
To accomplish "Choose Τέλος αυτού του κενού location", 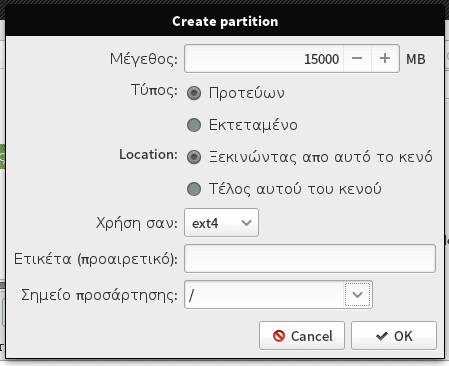I will coord(194,189).
